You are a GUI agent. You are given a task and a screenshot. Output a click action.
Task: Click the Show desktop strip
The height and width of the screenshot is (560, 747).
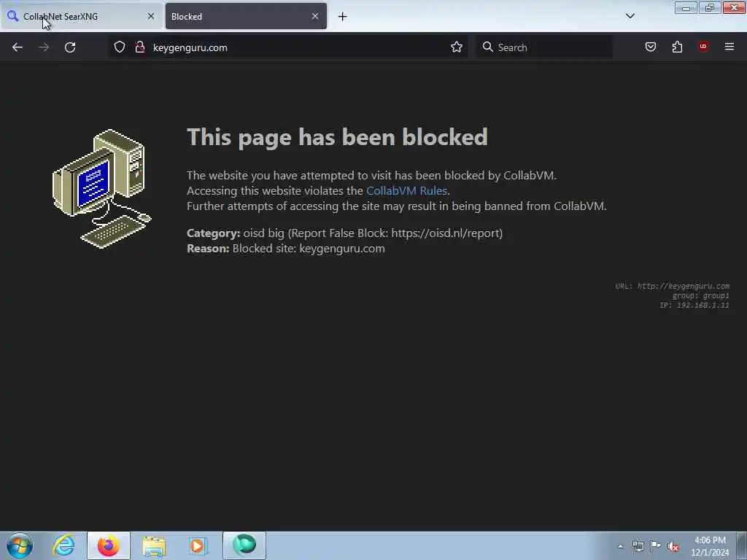[742, 545]
